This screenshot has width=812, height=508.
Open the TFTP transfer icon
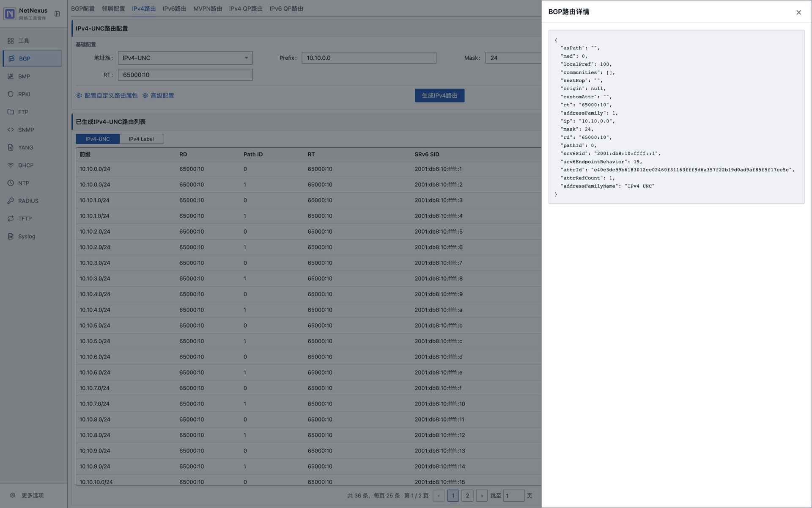coord(11,218)
